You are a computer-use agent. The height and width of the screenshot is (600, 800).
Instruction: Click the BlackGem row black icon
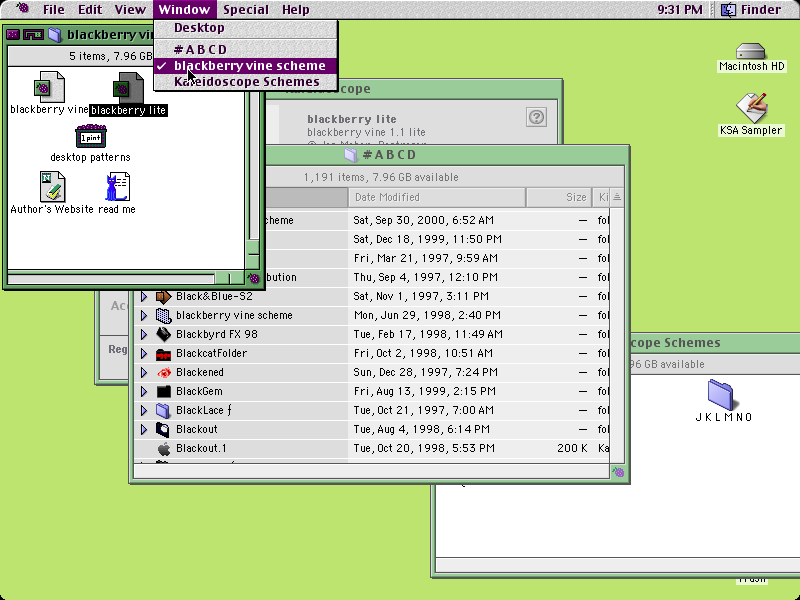pyautogui.click(x=163, y=392)
